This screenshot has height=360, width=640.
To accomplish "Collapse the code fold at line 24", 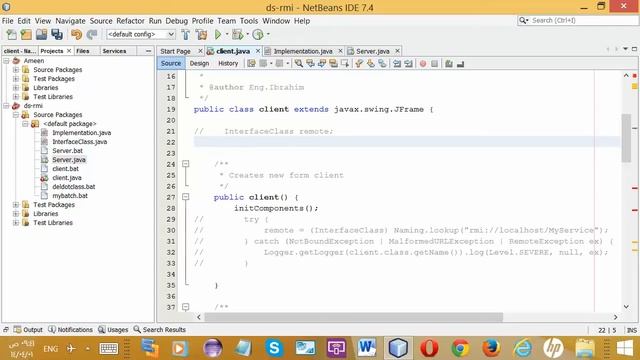I will point(186,164).
